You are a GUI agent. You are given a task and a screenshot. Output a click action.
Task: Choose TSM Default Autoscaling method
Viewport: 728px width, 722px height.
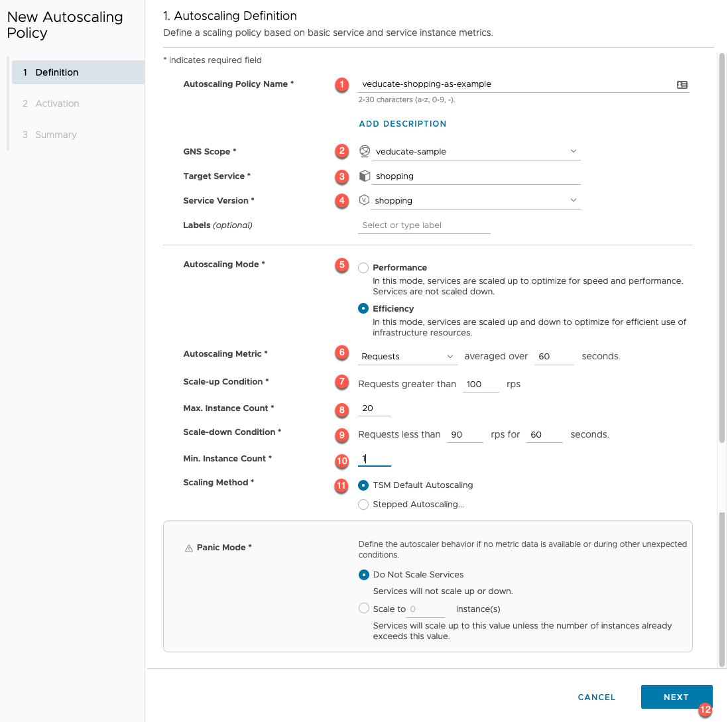pyautogui.click(x=363, y=485)
